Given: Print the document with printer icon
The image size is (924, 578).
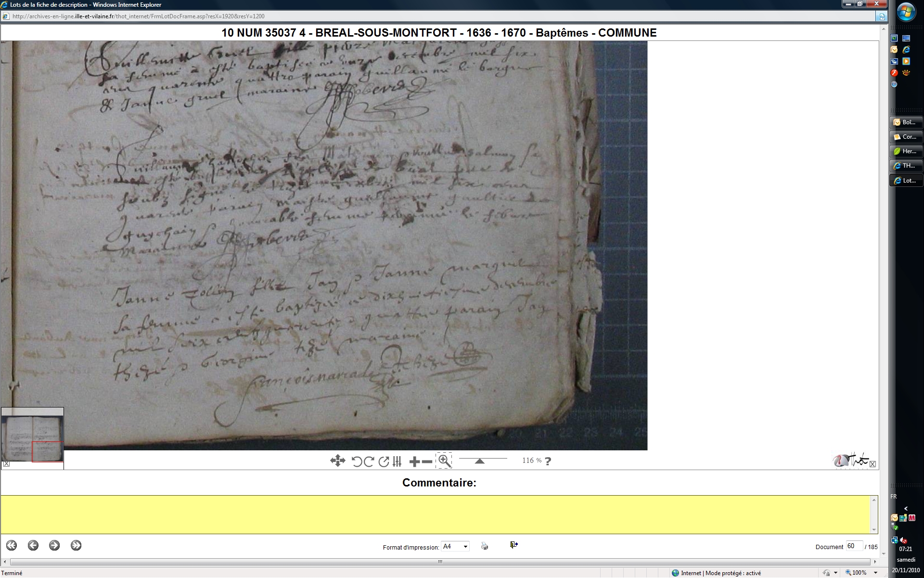Looking at the screenshot, I should (x=485, y=546).
